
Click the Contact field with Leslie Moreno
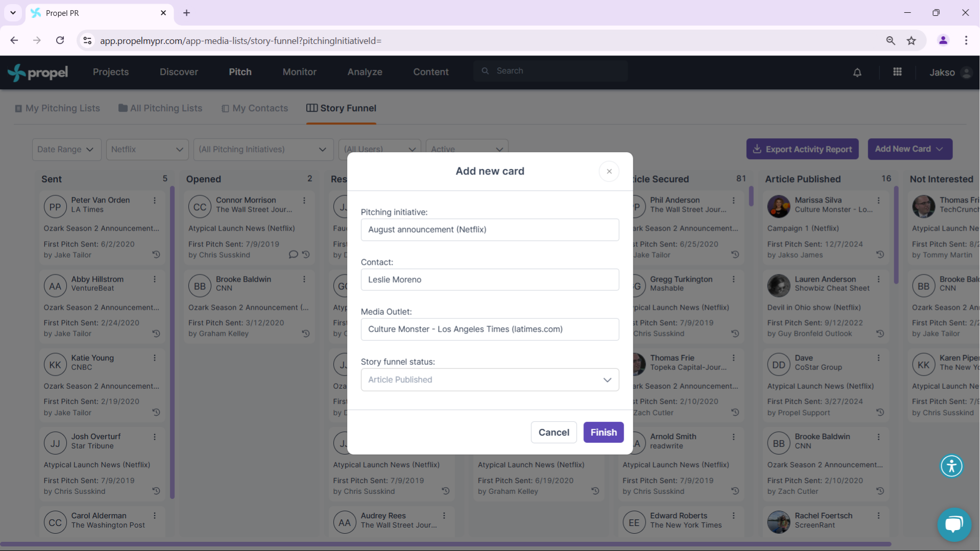tap(490, 280)
